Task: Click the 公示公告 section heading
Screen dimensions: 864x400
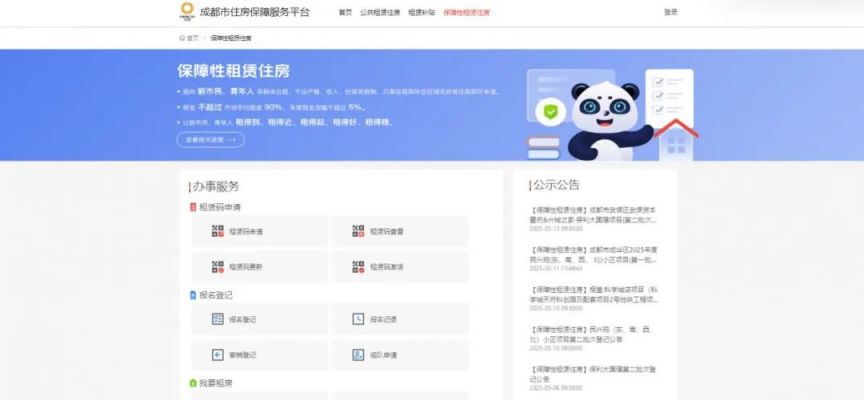Action: pos(557,185)
